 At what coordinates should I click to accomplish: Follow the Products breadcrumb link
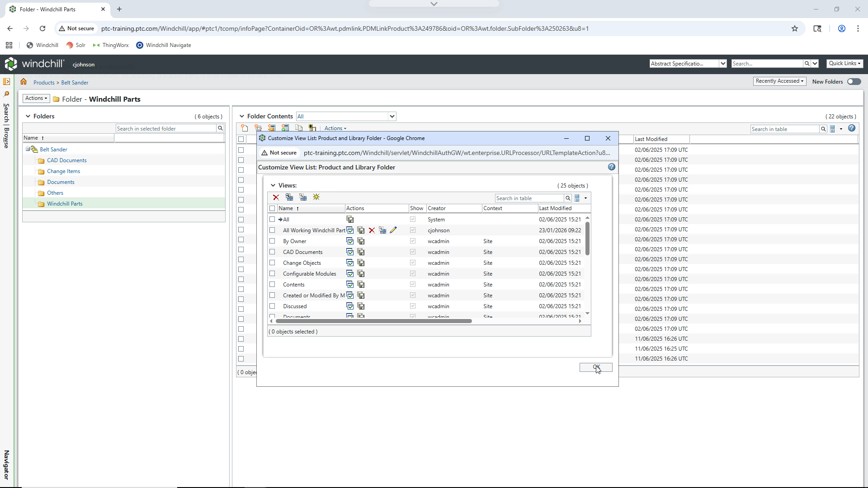pyautogui.click(x=44, y=83)
